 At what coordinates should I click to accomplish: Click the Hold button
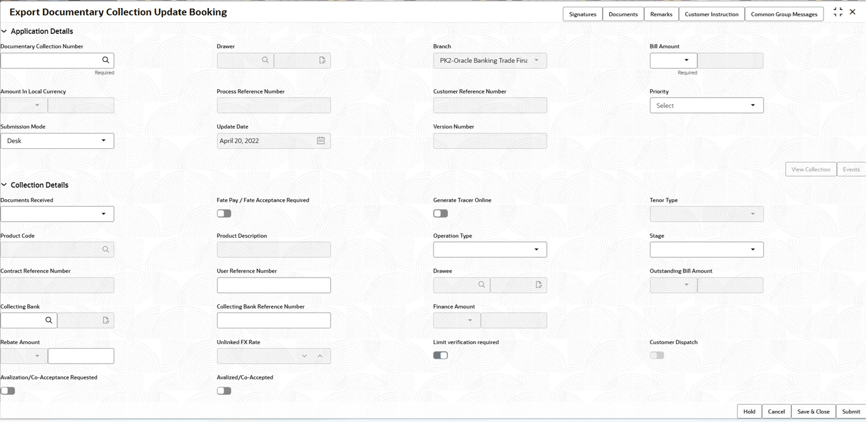tap(749, 411)
